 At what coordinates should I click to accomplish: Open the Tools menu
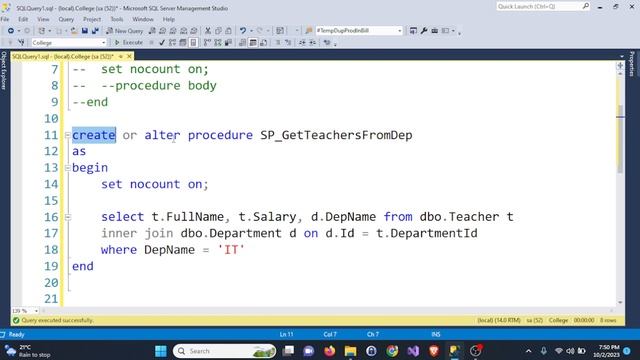[117, 19]
